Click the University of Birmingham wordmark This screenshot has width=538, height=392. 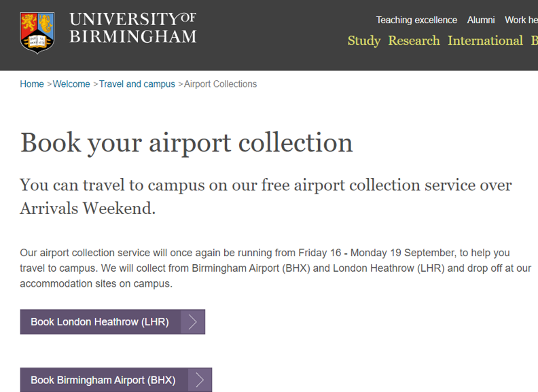[132, 28]
